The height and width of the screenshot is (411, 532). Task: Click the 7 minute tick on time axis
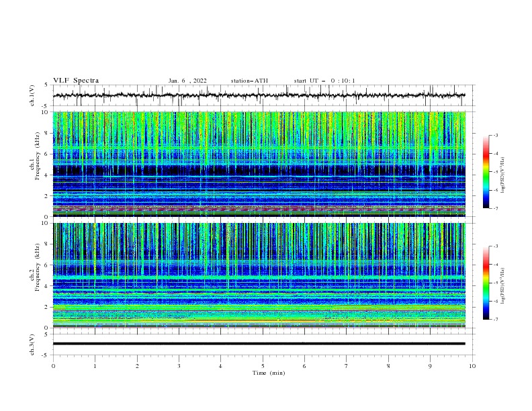point(347,366)
